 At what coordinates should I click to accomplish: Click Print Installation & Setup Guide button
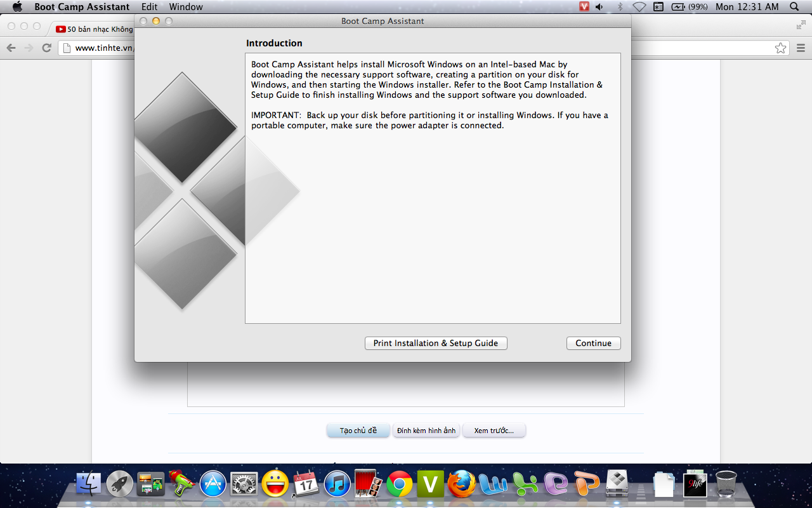436,343
